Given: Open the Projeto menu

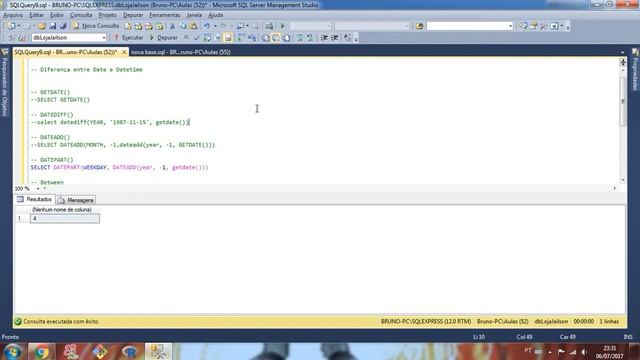Looking at the screenshot, I should tap(108, 15).
